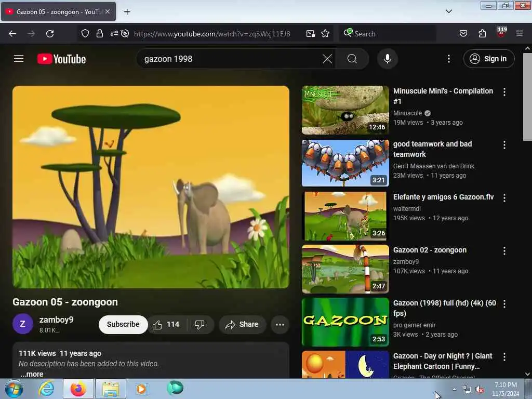Open the Windows Start button
532x399 pixels.
coord(14,389)
